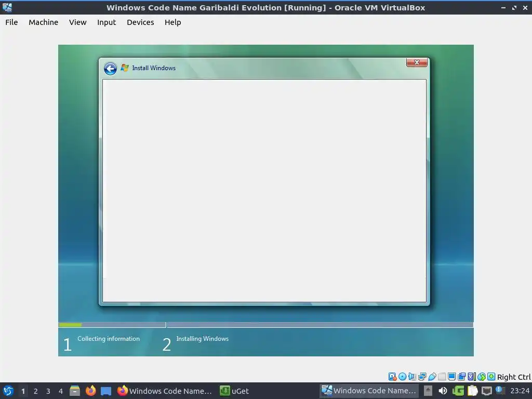
Task: Click the update notification tray icon
Action: (x=500, y=390)
